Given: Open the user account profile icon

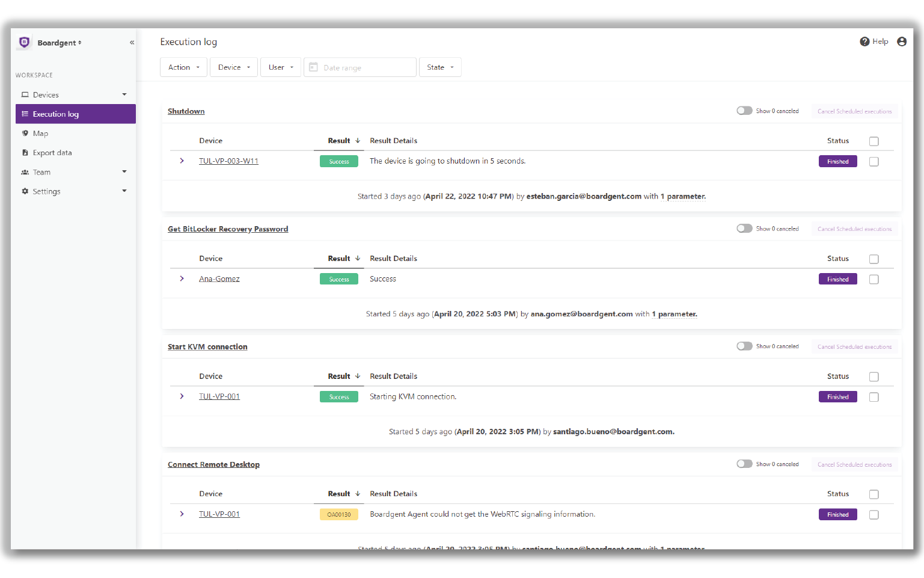Looking at the screenshot, I should coord(901,42).
